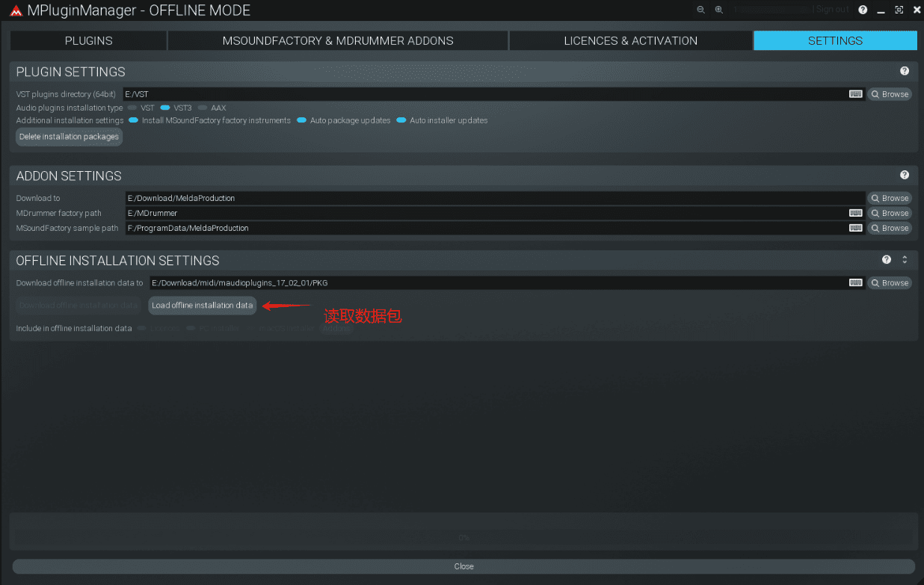This screenshot has height=585, width=924.
Task: Open help for the Plugin Settings section
Action: click(905, 71)
